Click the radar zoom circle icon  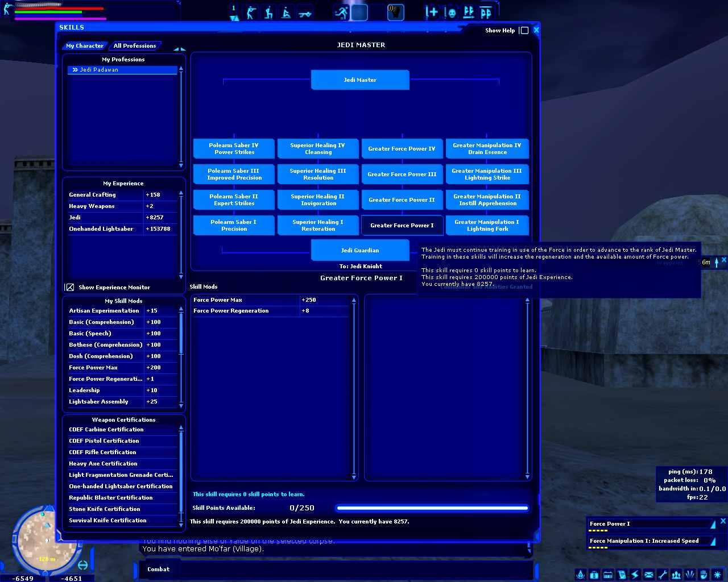(x=83, y=565)
